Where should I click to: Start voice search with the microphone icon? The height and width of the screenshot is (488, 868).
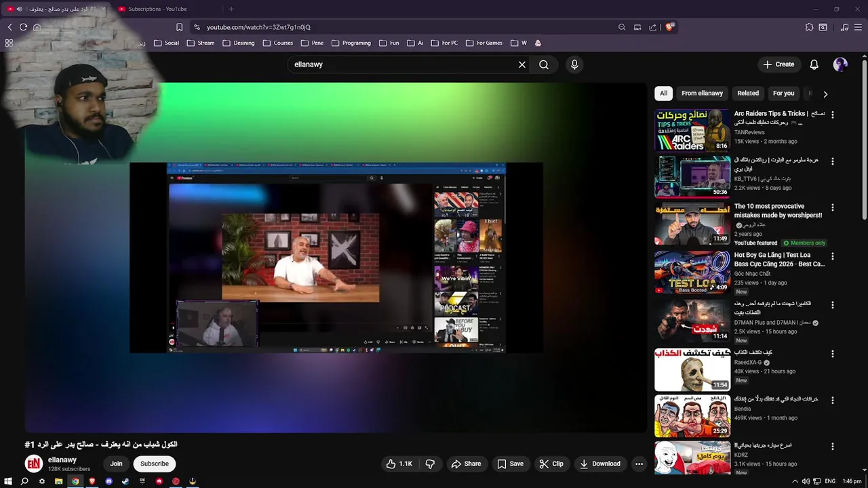coord(574,64)
